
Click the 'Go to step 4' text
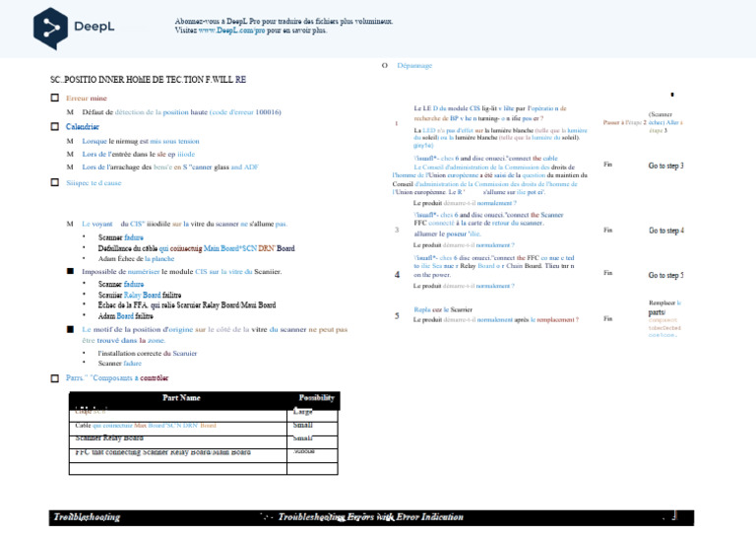666,231
